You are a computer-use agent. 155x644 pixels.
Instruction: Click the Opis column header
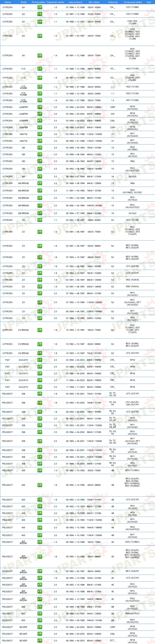click(x=148, y=2)
